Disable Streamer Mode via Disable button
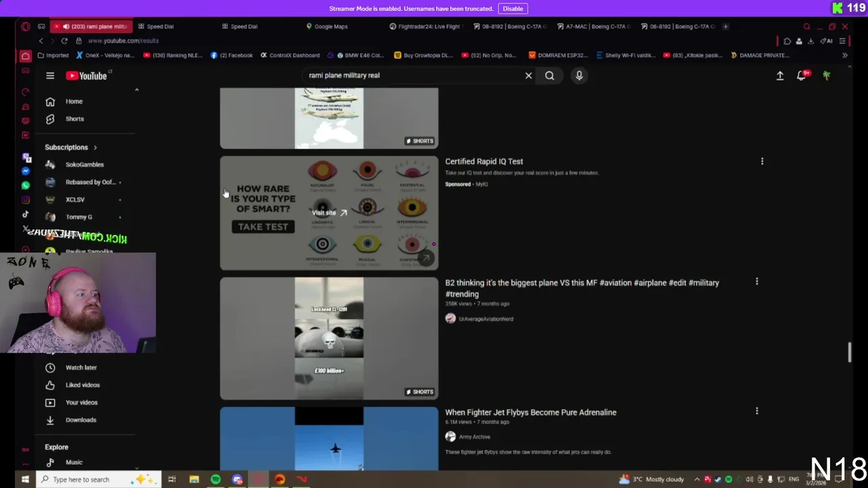This screenshot has width=868, height=488. 513,9
